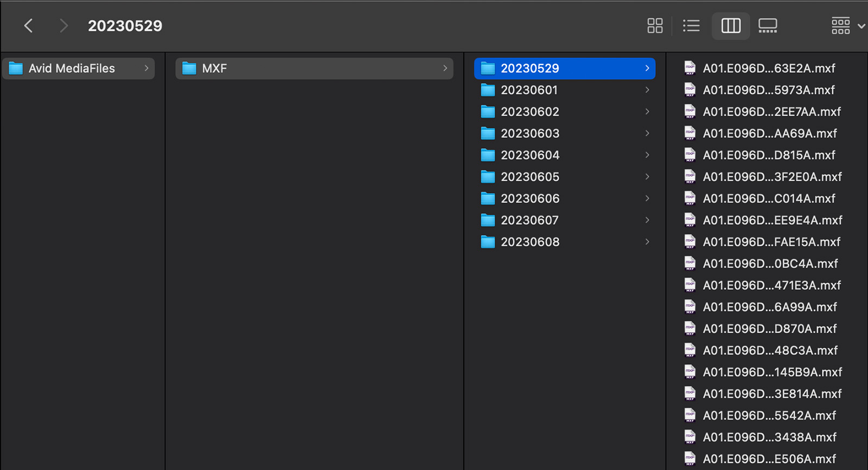Click the chevron beside folder 20230604
The image size is (868, 470).
647,155
